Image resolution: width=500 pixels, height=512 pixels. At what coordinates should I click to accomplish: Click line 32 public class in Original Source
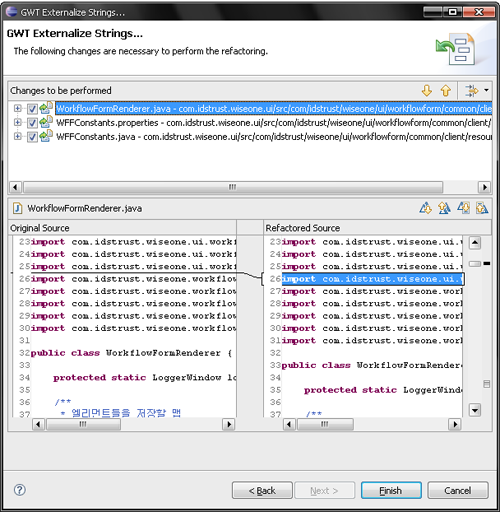pyautogui.click(x=131, y=353)
